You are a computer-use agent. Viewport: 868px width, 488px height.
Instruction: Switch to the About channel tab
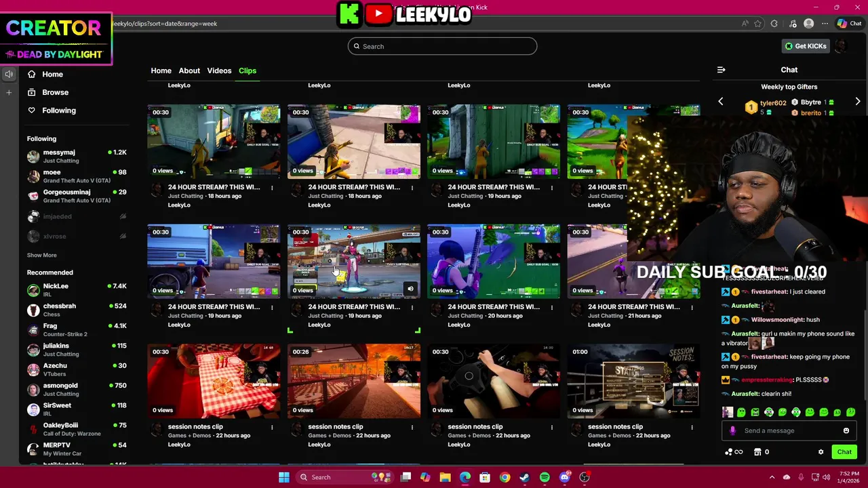click(189, 70)
